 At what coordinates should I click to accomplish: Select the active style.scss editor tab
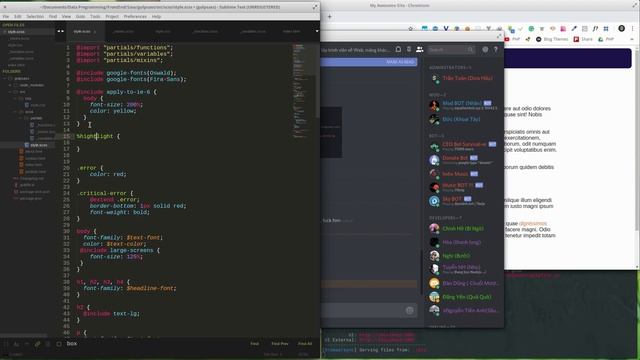84,31
